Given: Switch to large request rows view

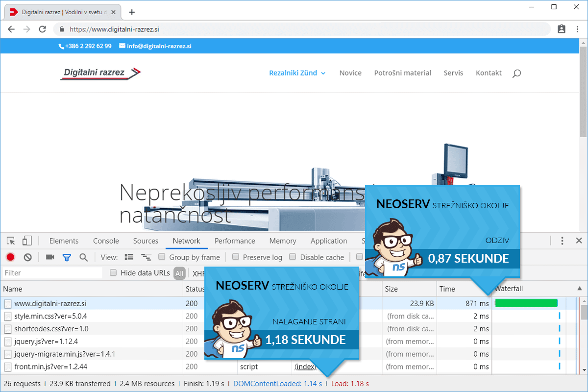Looking at the screenshot, I should click(x=129, y=257).
